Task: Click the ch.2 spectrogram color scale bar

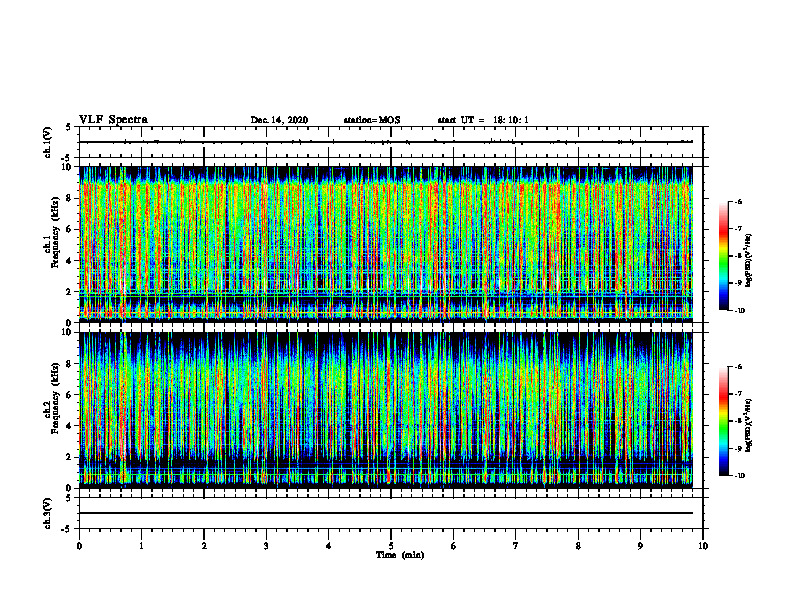Action: coord(723,421)
